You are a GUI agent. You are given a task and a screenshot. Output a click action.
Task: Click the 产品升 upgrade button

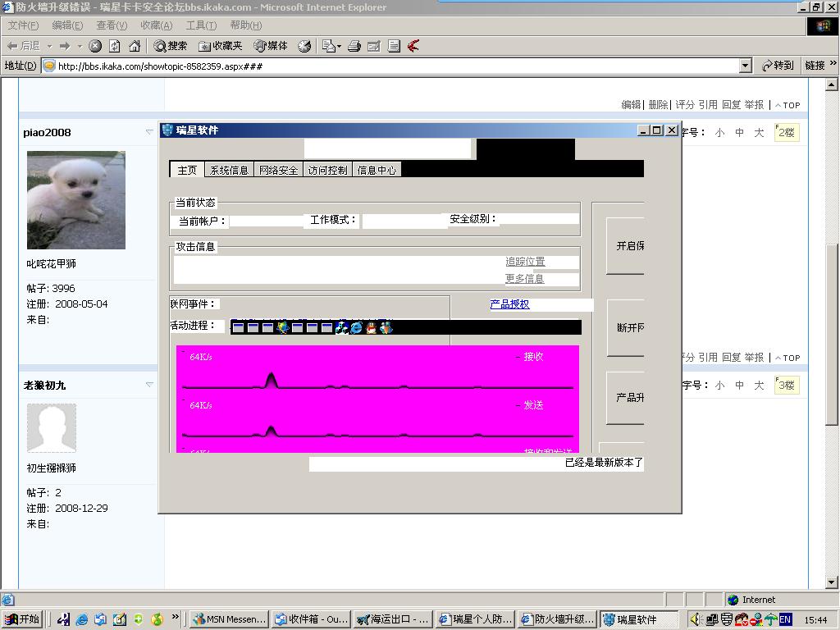point(625,398)
